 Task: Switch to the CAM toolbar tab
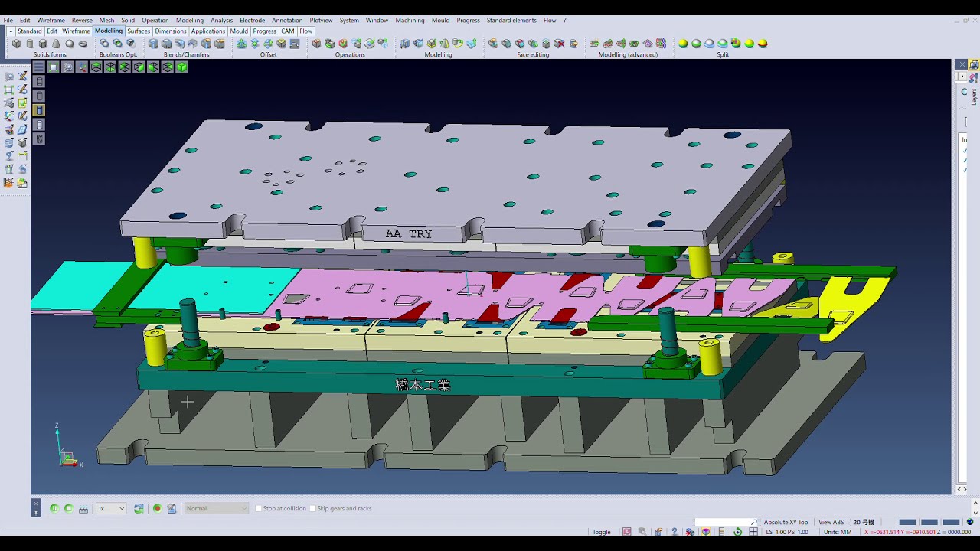pos(288,31)
